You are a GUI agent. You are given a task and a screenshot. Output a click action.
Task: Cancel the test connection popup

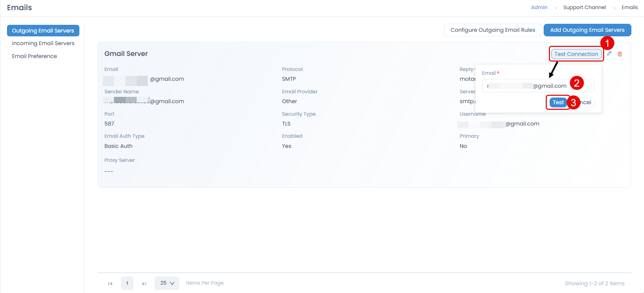coord(587,102)
